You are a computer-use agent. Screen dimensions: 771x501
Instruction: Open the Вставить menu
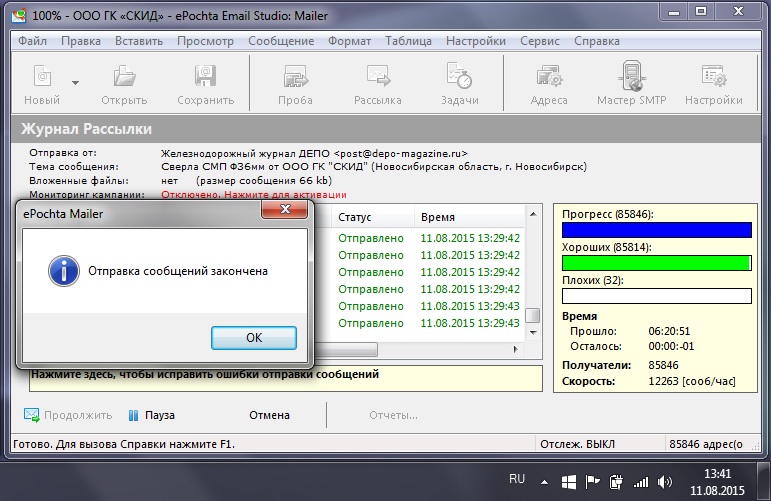(139, 41)
